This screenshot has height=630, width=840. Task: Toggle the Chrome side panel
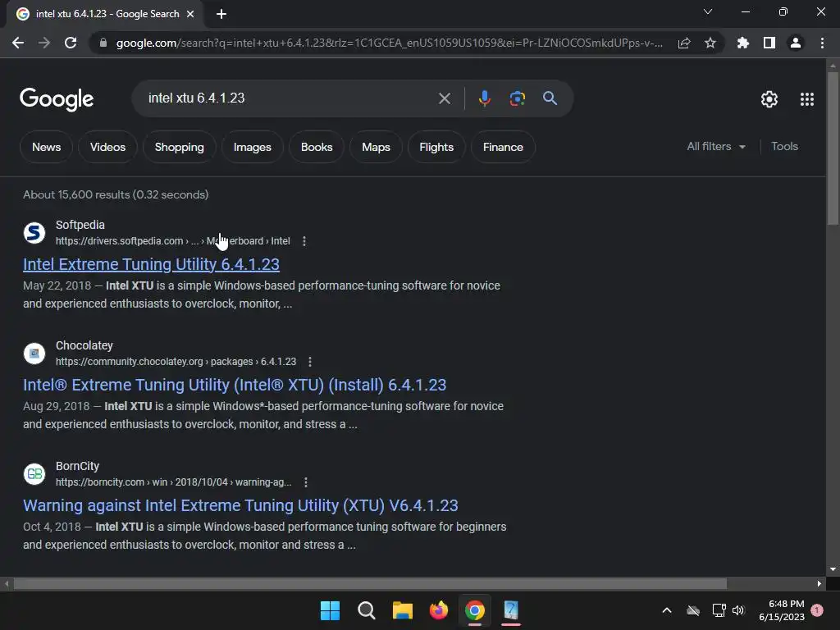tap(769, 43)
